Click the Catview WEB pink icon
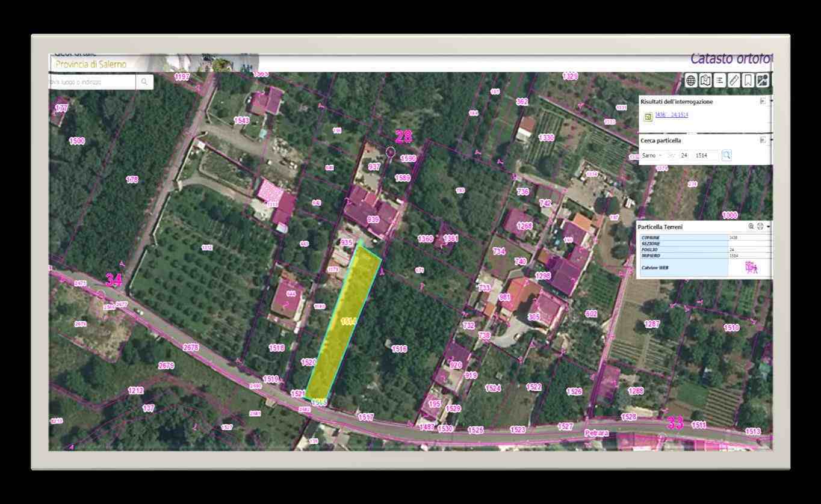This screenshot has width=821, height=504. [x=750, y=267]
